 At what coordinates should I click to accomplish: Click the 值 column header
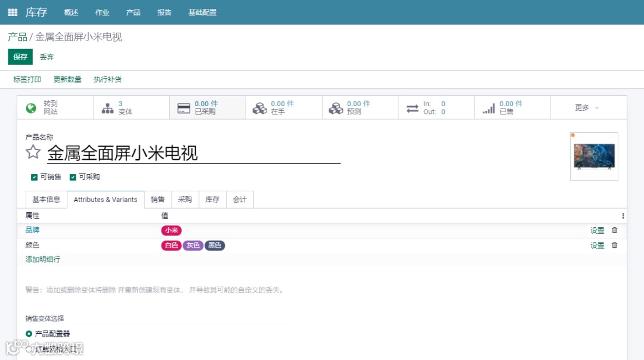pos(165,216)
